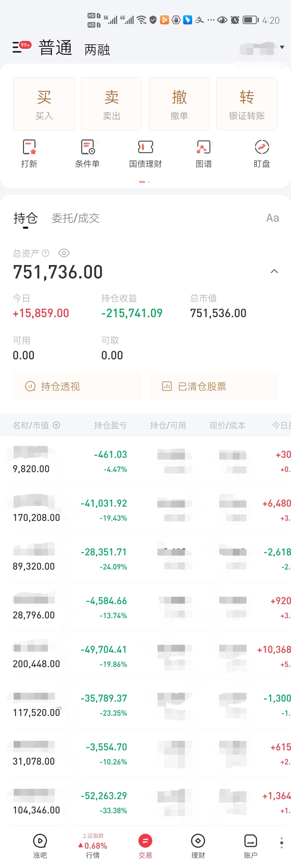Switch to the 委托/成交 tab
Screen dimensions: 291x868
click(76, 218)
